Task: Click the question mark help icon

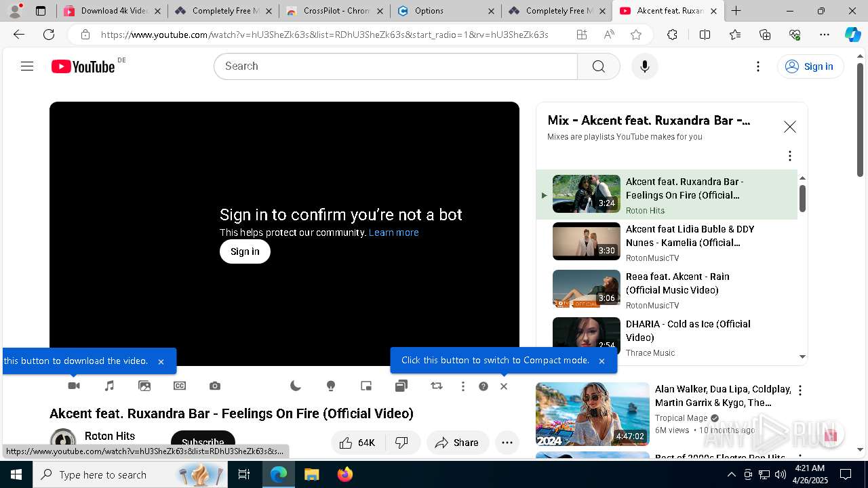Action: (x=484, y=386)
